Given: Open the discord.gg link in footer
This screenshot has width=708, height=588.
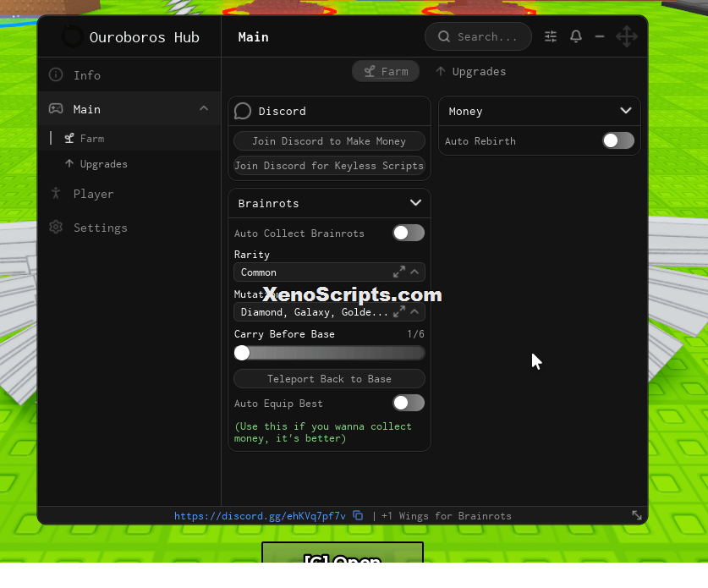Looking at the screenshot, I should point(260,516).
